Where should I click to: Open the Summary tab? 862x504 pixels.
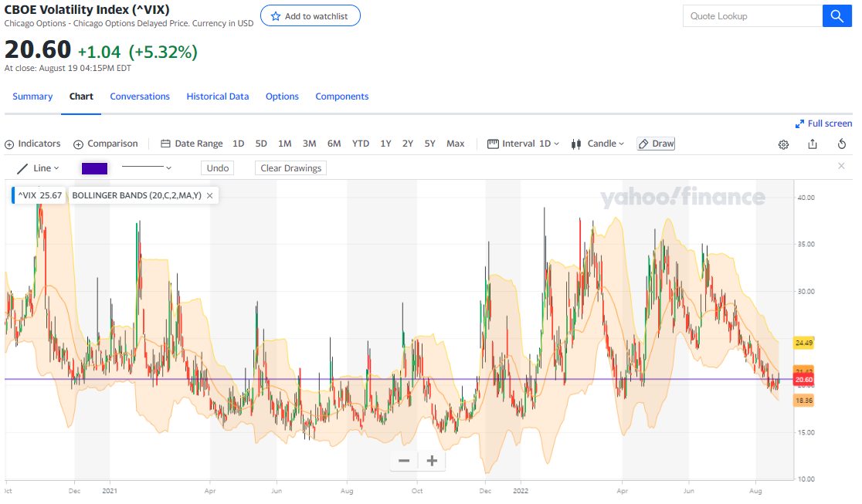pyautogui.click(x=32, y=96)
